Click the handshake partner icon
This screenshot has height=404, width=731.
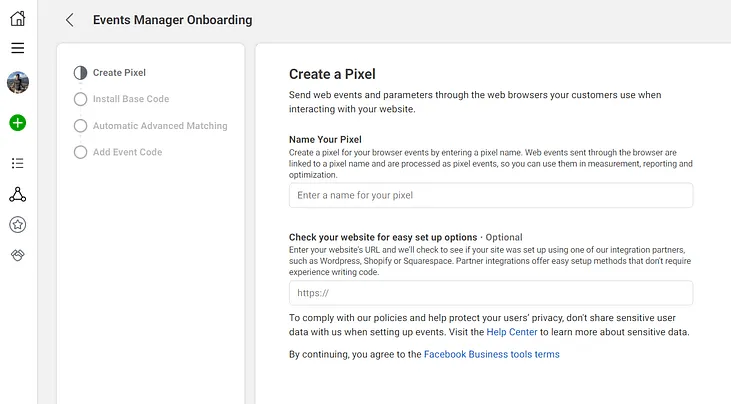pyautogui.click(x=17, y=255)
